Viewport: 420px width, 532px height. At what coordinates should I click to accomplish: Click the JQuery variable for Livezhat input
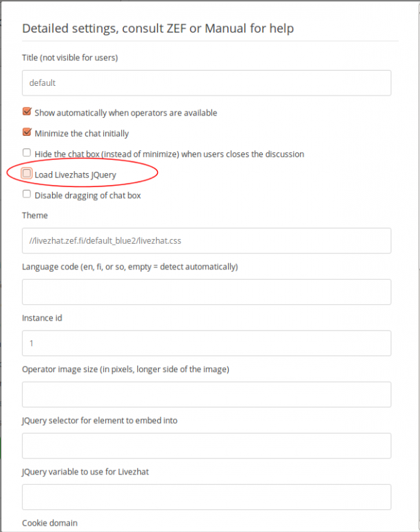(207, 497)
